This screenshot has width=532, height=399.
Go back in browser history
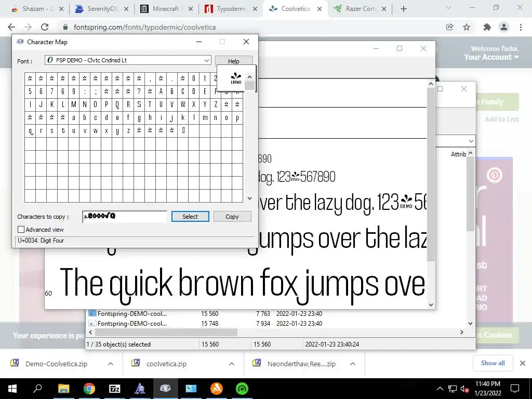click(11, 27)
